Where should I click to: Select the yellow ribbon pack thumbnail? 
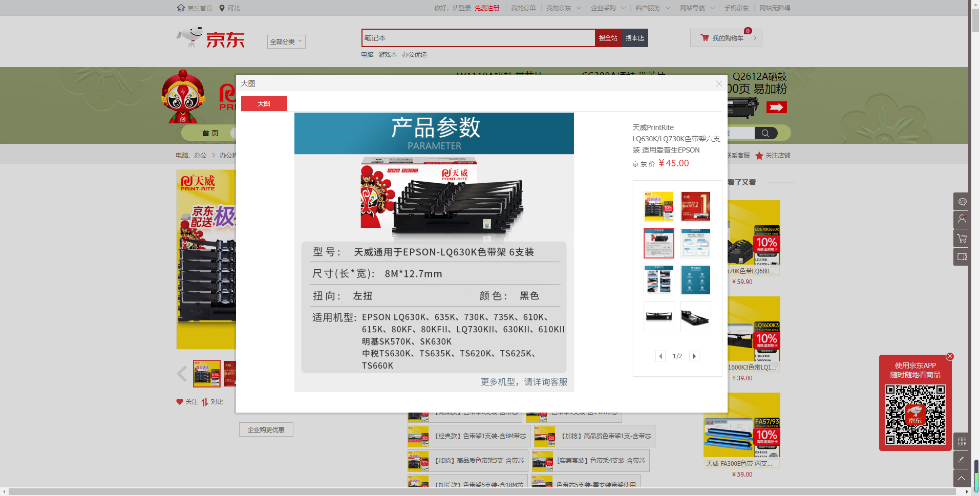coord(659,206)
